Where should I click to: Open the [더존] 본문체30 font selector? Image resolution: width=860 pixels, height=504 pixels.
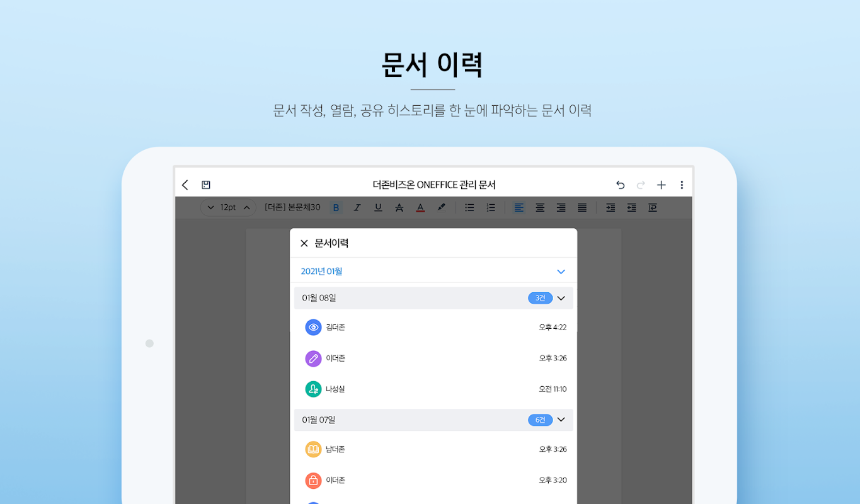point(292,207)
